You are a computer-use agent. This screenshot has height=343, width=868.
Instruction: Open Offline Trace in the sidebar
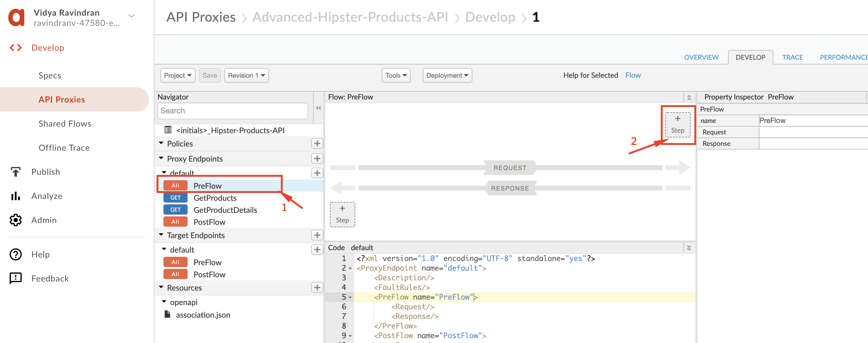point(64,148)
